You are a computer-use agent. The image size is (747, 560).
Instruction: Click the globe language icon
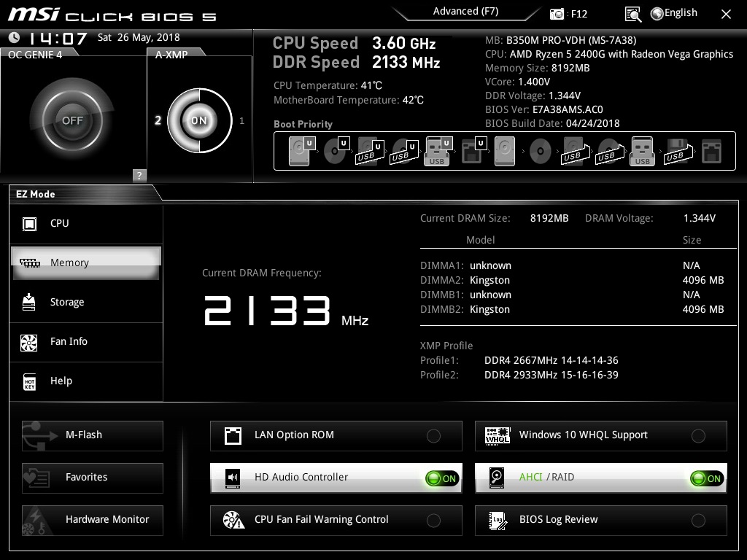click(x=657, y=14)
